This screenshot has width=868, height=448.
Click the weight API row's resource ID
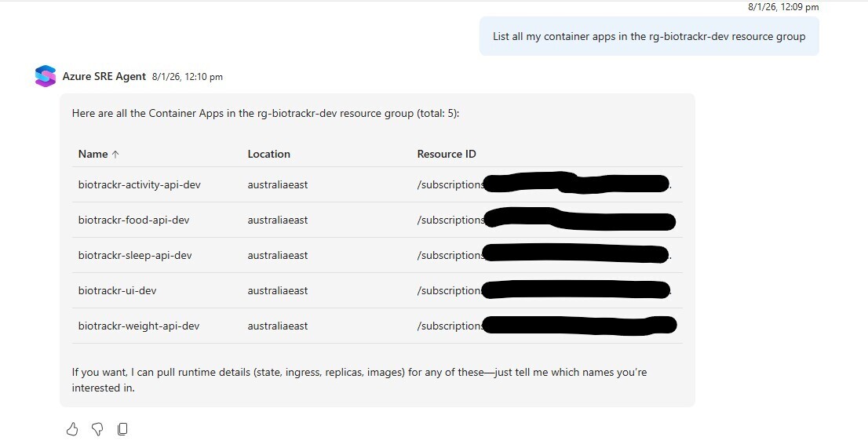click(450, 326)
